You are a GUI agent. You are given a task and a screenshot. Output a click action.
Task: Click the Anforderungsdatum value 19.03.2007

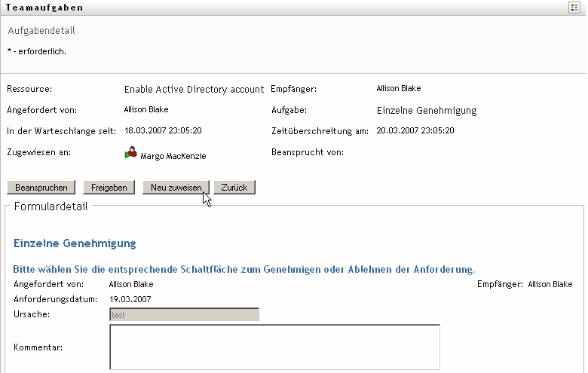pyautogui.click(x=130, y=299)
